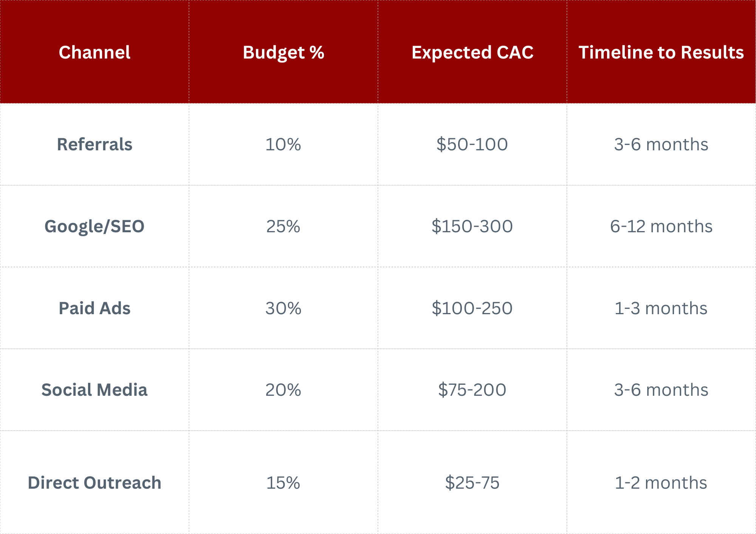Click the $50-100 CAC cell
Screen dimensions: 756x534
pyautogui.click(x=472, y=144)
